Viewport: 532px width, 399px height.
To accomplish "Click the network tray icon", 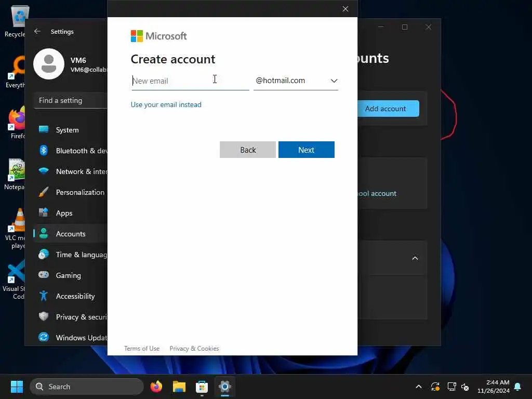I will coord(451,387).
